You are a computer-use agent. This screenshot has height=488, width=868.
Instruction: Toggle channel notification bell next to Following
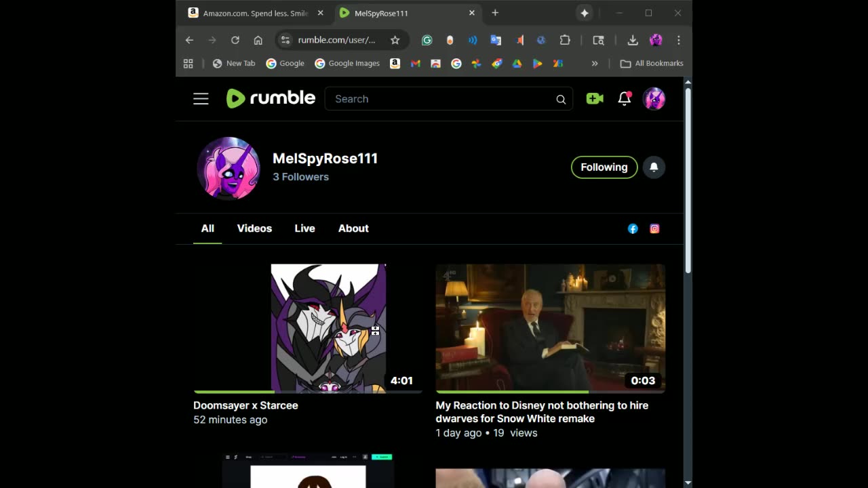click(654, 167)
